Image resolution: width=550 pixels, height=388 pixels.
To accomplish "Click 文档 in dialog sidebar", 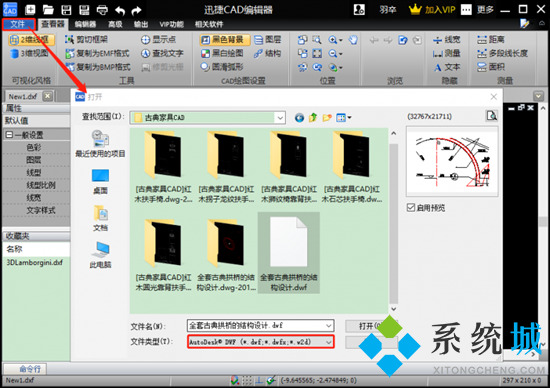I will (x=100, y=218).
